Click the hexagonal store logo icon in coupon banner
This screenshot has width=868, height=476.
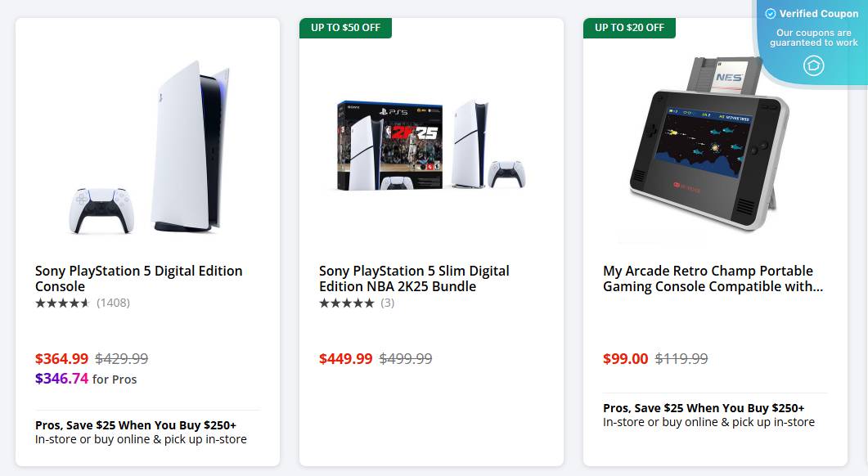[x=812, y=65]
